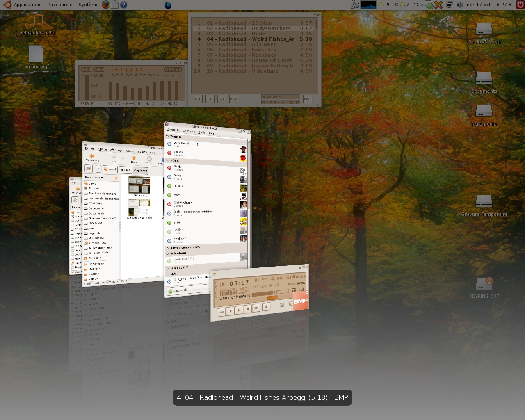The width and height of the screenshot is (525, 420).
Task: Click the ADD button in playlist
Action: [x=198, y=99]
